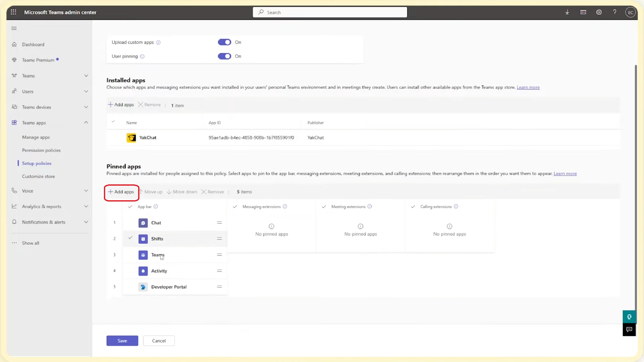Click info icon next to App bar
644x362 pixels.
(156, 207)
